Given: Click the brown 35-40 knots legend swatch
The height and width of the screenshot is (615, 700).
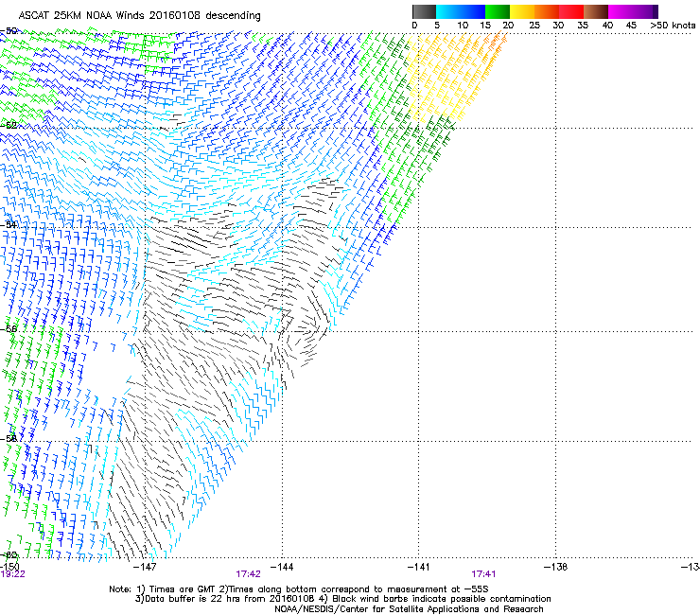Looking at the screenshot, I should (596, 11).
